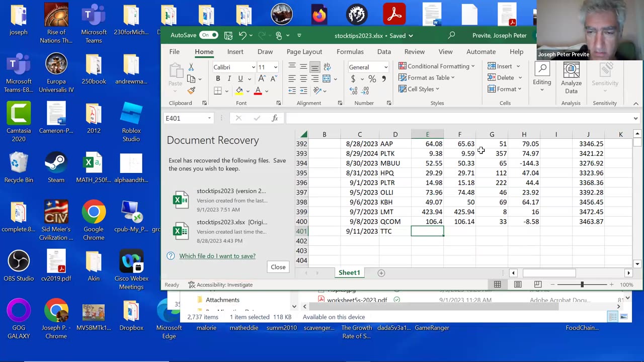The image size is (644, 362).
Task: Open the Review ribbon tab
Action: tap(415, 52)
